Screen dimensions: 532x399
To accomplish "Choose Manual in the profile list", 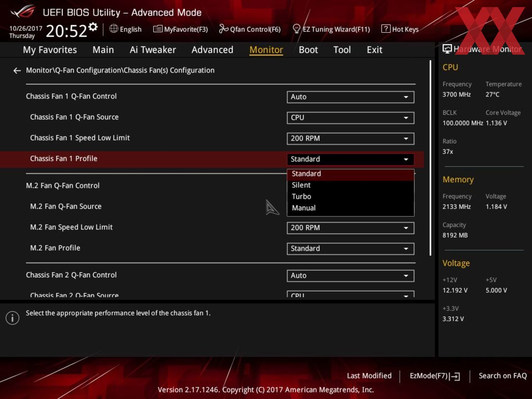I will click(x=350, y=208).
